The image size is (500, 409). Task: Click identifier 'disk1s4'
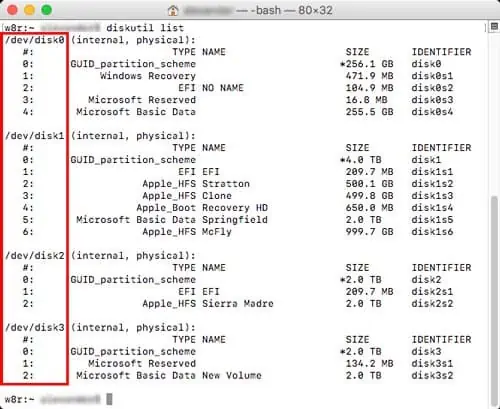[432, 208]
